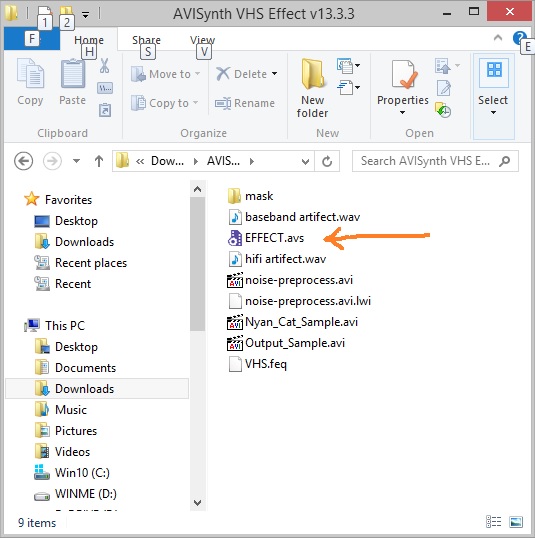The height and width of the screenshot is (538, 535).
Task: Click the navigation pane scroll up arrow
Action: (197, 189)
